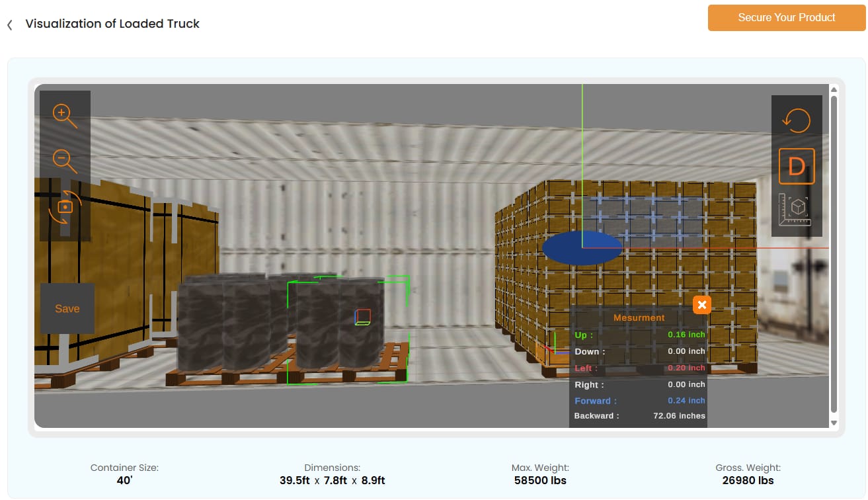The width and height of the screenshot is (868, 500).
Task: Click Secure Your Product button
Action: pyautogui.click(x=787, y=18)
